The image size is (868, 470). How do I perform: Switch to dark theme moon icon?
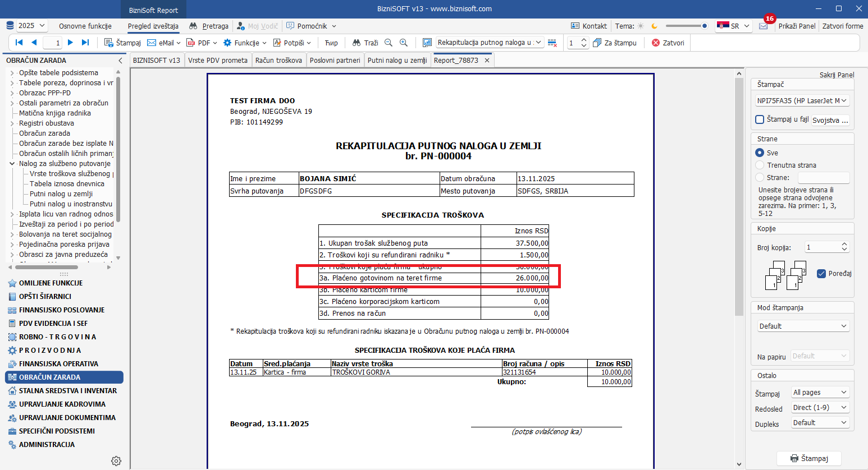point(654,26)
